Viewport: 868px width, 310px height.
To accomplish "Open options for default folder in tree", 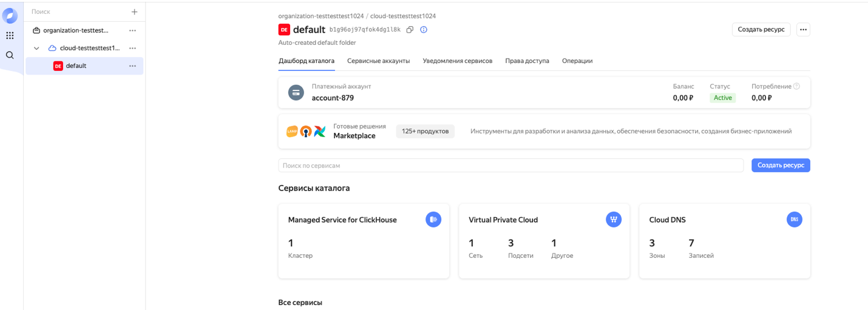I will tap(132, 66).
